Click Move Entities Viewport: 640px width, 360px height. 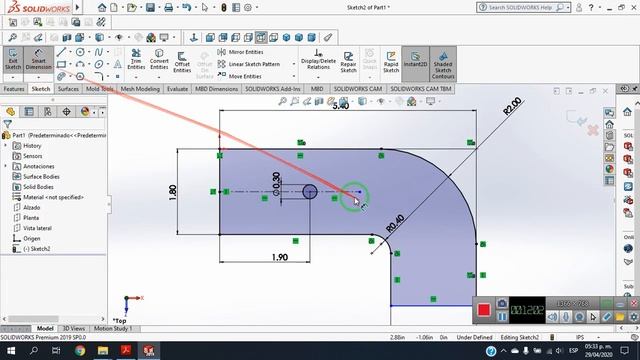240,76
